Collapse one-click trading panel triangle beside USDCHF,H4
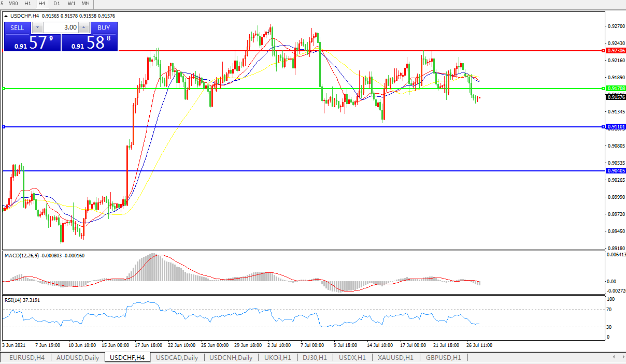This screenshot has height=364, width=626. 6,16
